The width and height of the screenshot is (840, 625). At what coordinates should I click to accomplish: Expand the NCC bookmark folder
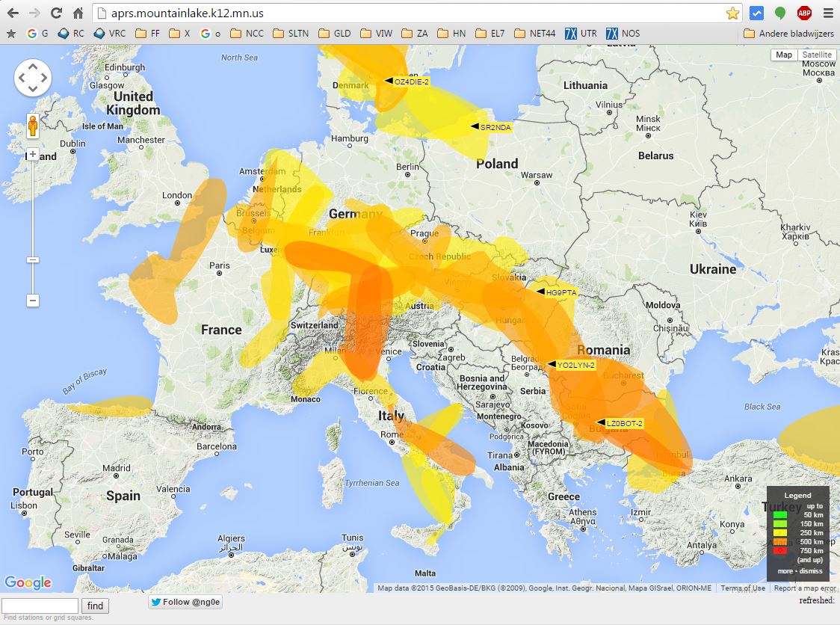(247, 33)
